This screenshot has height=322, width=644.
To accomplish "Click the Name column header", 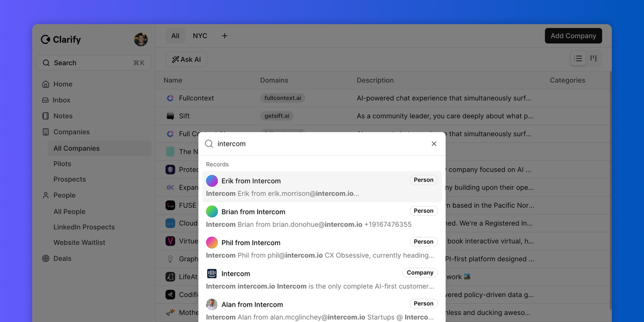I will coord(173,80).
